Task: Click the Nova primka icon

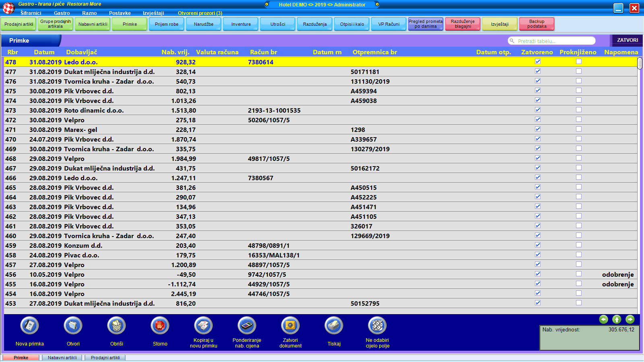Action: click(x=30, y=325)
